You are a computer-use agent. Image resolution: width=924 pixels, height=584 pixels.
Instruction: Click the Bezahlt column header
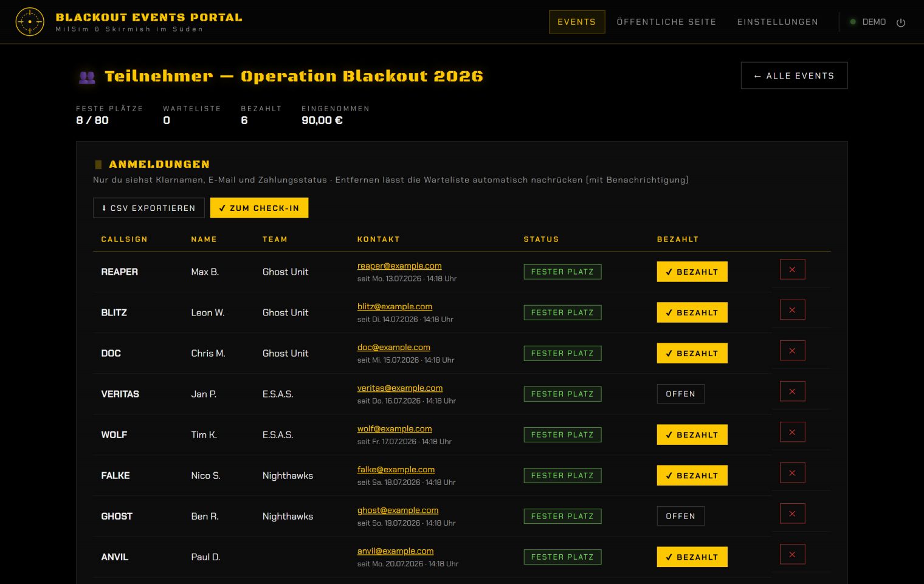click(x=678, y=239)
